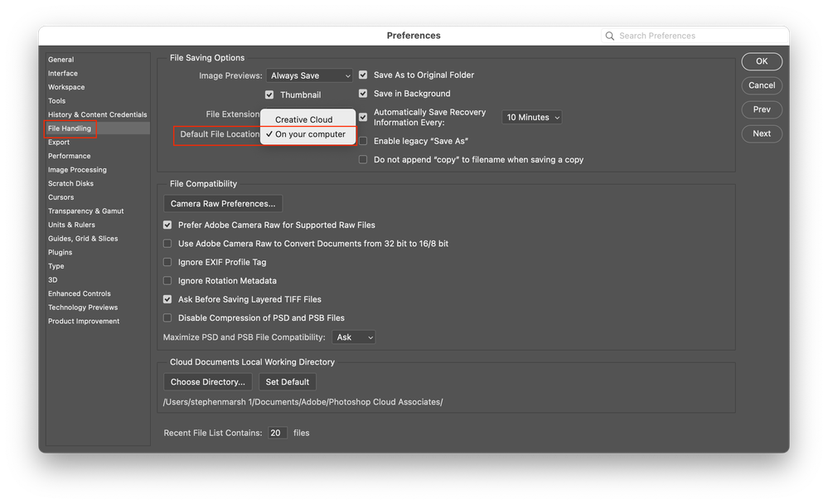Go to Interface preferences
This screenshot has width=828, height=504.
[63, 73]
